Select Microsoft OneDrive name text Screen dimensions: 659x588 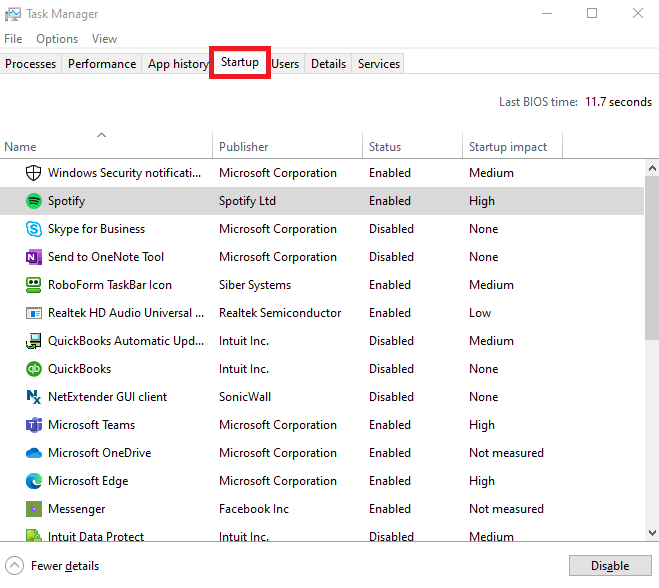tap(99, 453)
